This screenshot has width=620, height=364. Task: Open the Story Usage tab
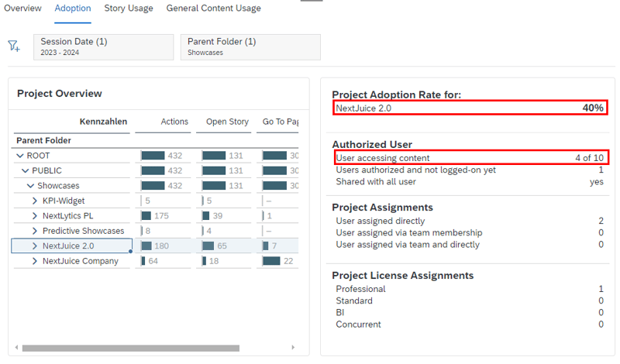pyautogui.click(x=129, y=9)
